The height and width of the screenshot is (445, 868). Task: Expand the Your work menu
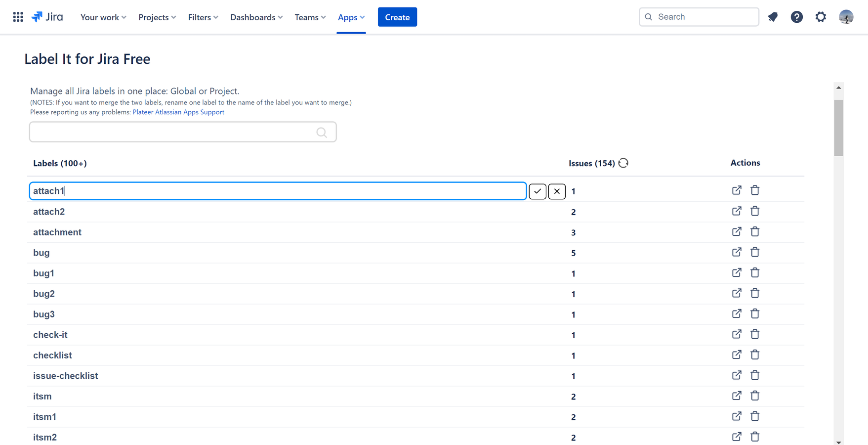[103, 17]
